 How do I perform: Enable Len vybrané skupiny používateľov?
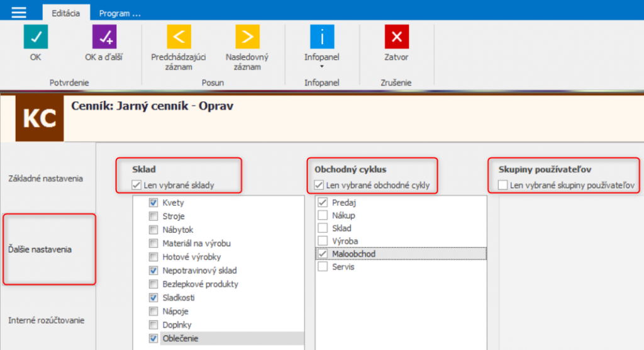click(x=502, y=185)
